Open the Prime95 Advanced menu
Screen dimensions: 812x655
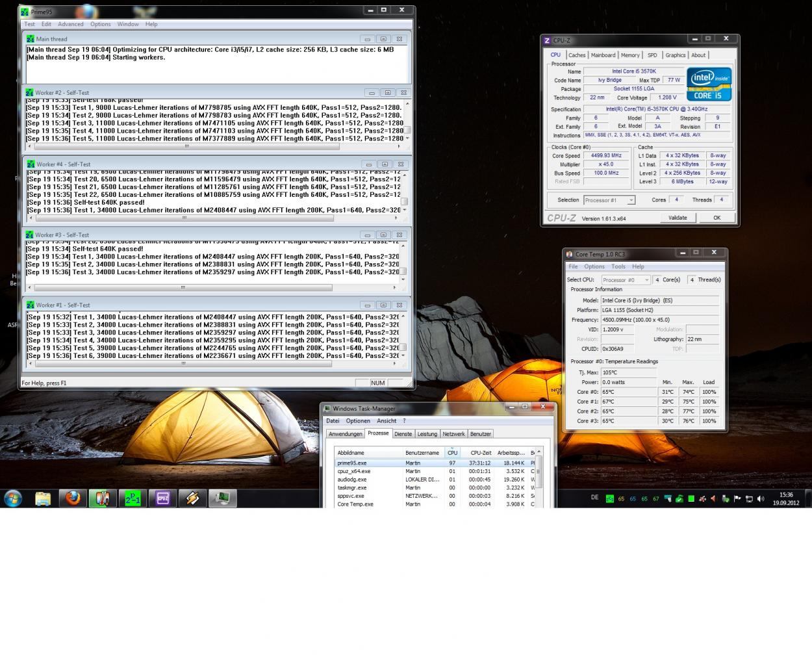point(71,24)
